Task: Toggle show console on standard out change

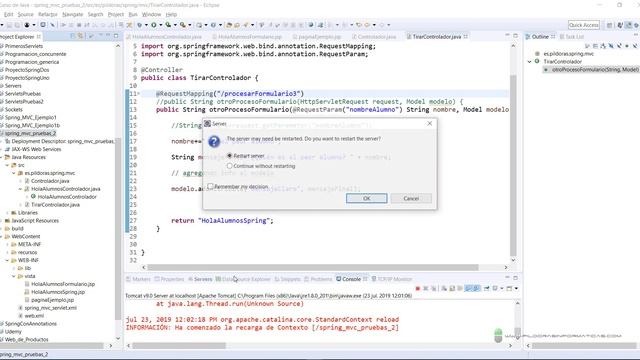Action: 468,289
